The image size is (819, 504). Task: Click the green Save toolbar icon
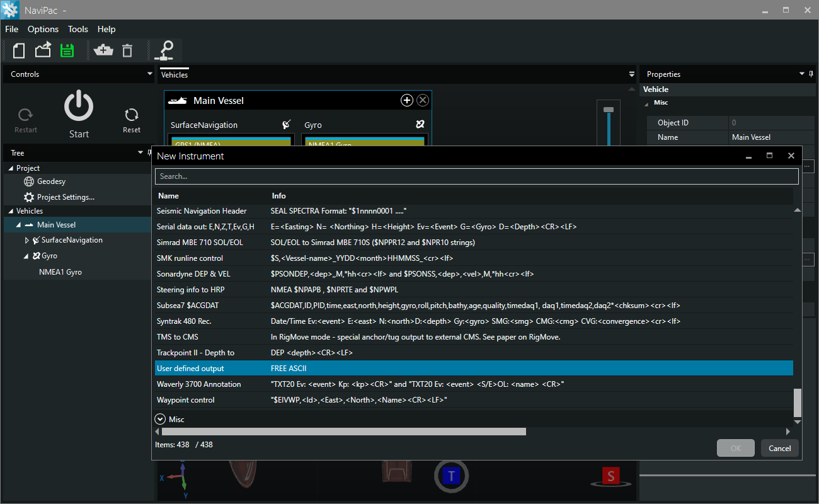coord(67,50)
